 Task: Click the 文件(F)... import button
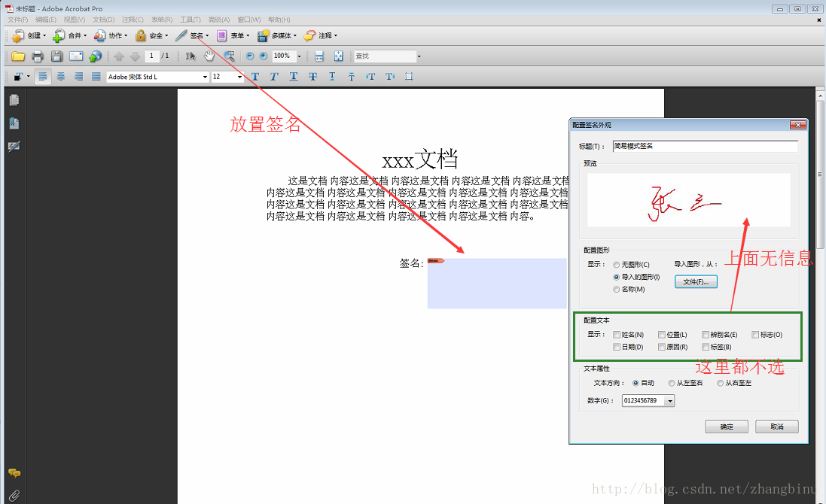coord(696,282)
